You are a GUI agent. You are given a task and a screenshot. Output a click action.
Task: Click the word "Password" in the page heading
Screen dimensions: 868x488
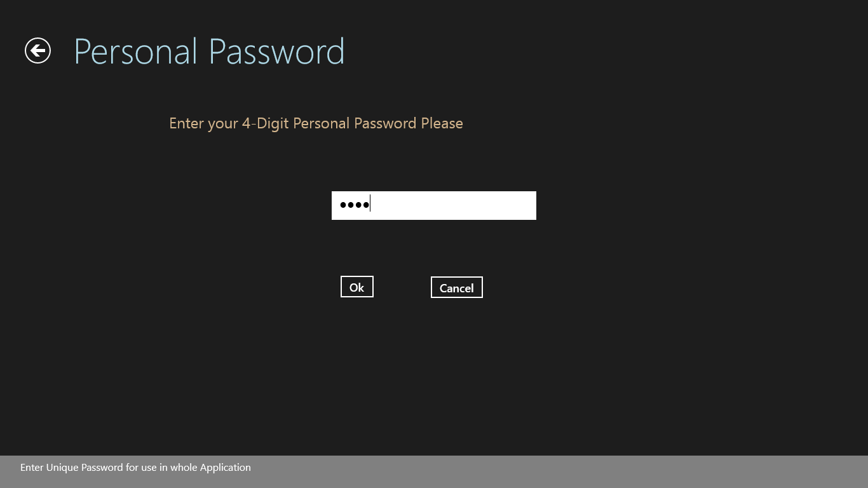276,51
